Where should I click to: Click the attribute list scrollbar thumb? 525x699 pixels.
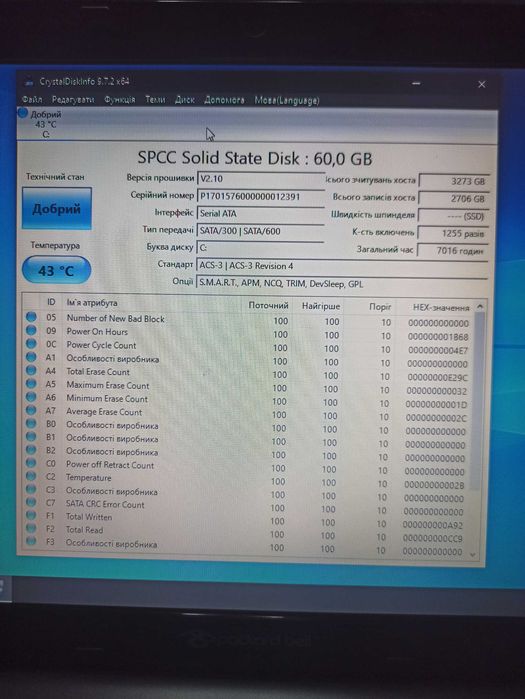(x=479, y=400)
